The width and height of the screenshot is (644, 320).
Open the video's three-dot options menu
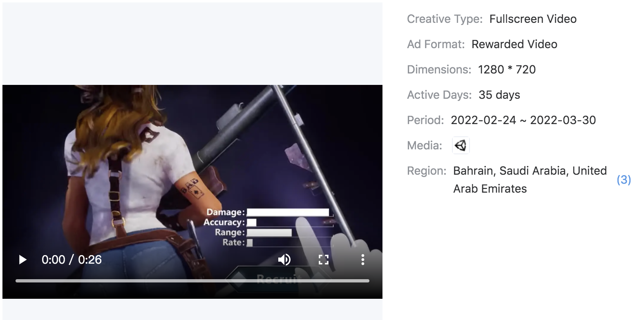362,260
